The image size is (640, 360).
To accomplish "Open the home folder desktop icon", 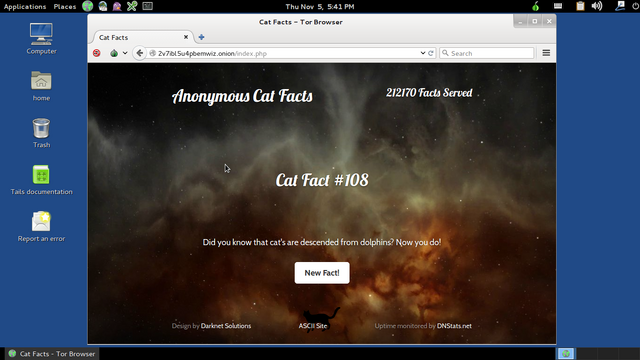I will point(41,86).
